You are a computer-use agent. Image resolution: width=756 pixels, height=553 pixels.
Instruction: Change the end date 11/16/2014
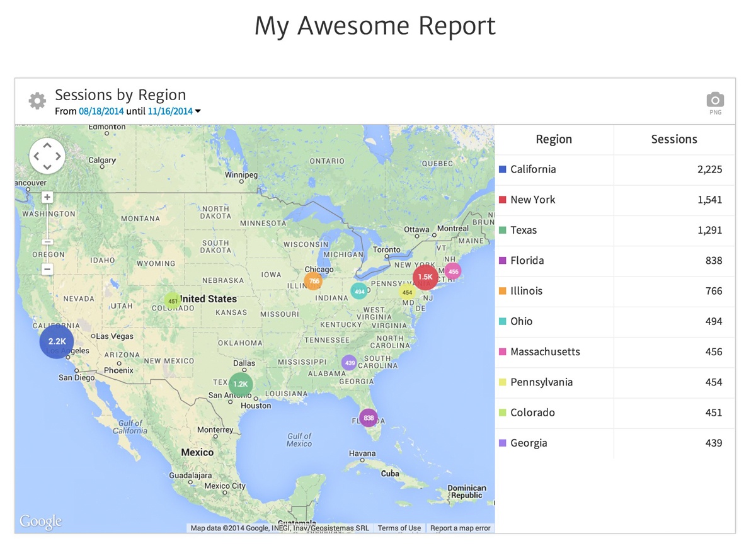click(170, 111)
